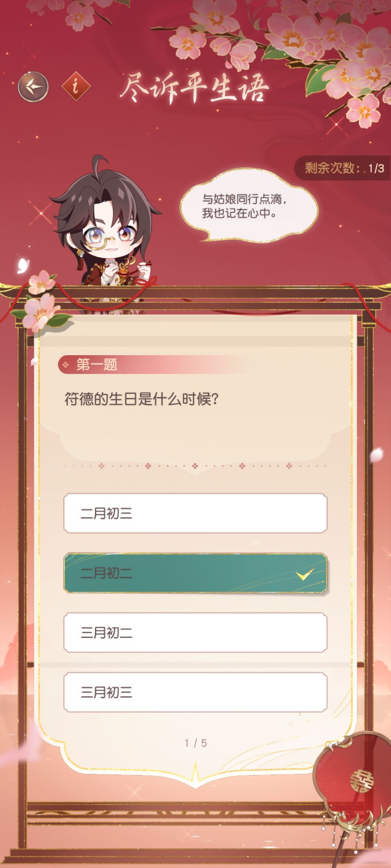Click the gold checkmark on 二月初二
This screenshot has width=391, height=868.
point(305,573)
